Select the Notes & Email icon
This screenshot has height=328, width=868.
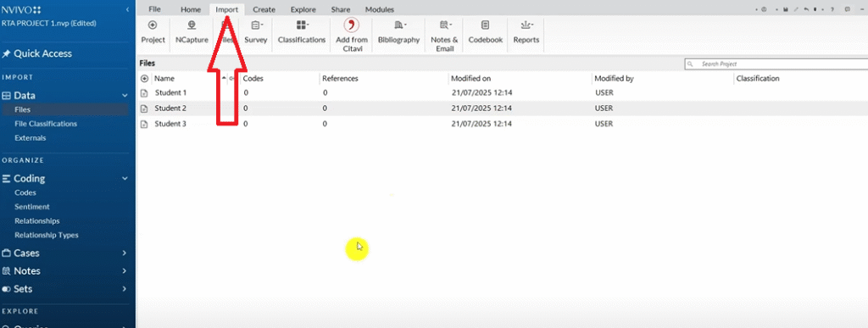445,25
